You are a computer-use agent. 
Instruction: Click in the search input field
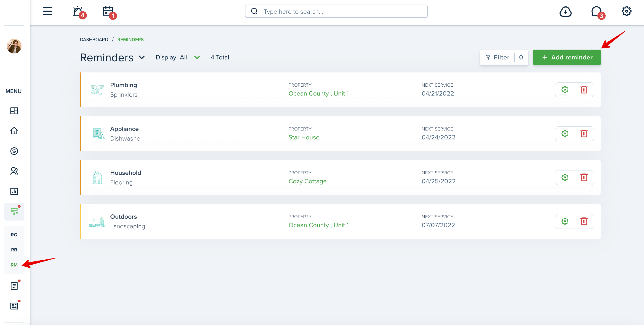click(x=336, y=11)
